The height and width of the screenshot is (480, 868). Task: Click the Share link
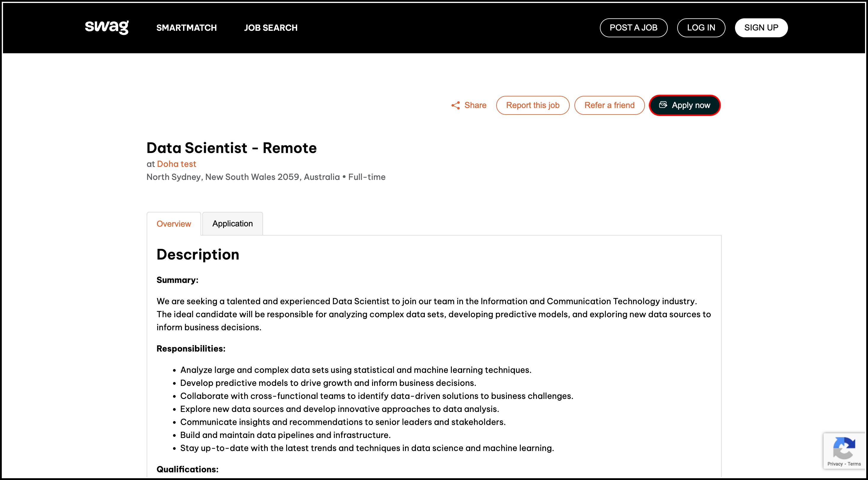(475, 105)
